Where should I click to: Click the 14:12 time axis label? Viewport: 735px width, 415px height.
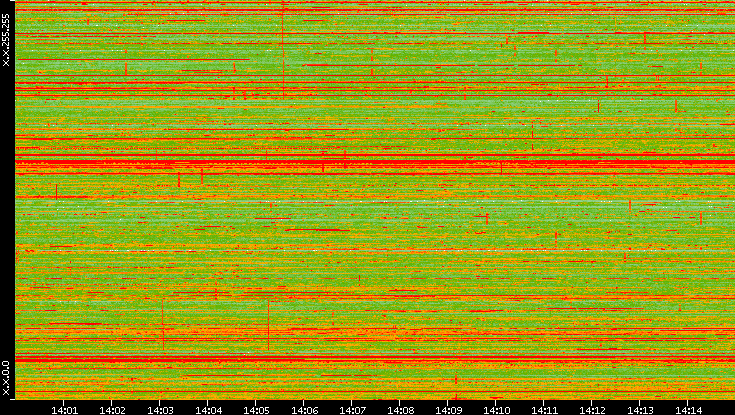tap(592, 410)
